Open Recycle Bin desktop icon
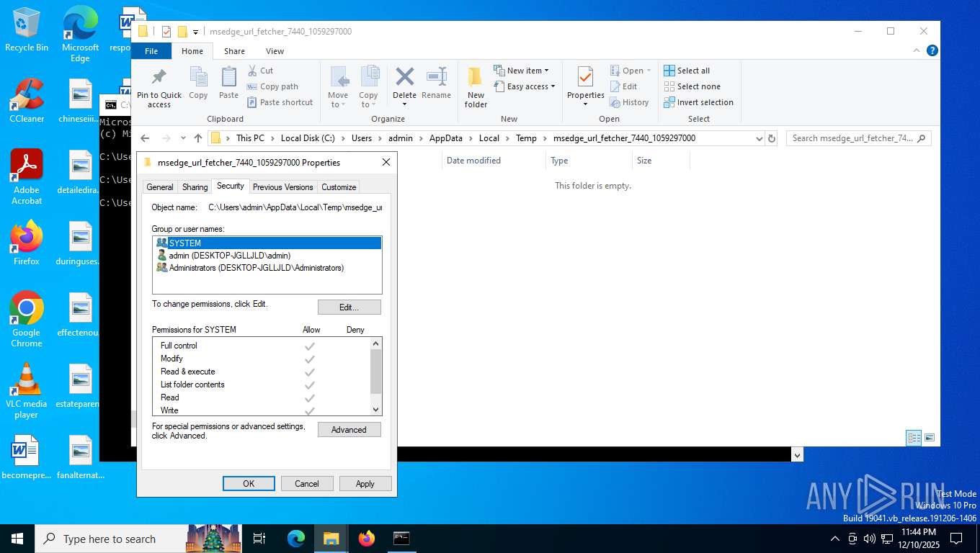The image size is (980, 553). click(x=27, y=30)
